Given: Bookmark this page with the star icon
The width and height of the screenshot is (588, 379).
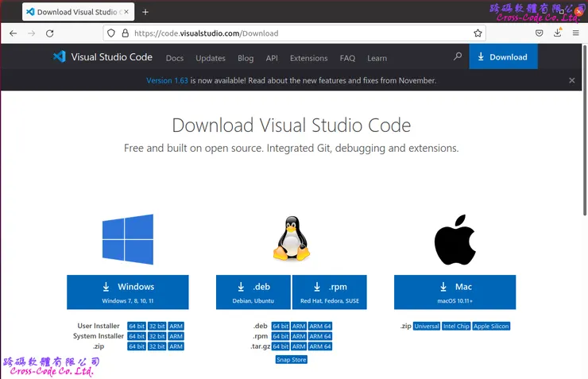Looking at the screenshot, I should pyautogui.click(x=478, y=33).
